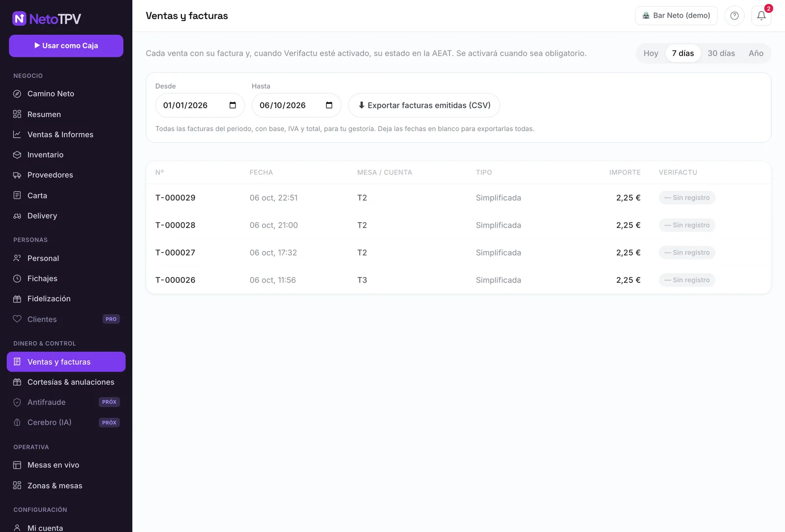This screenshot has height=532, width=785.
Task: Open the Desde date calendar picker icon
Action: pos(233,105)
